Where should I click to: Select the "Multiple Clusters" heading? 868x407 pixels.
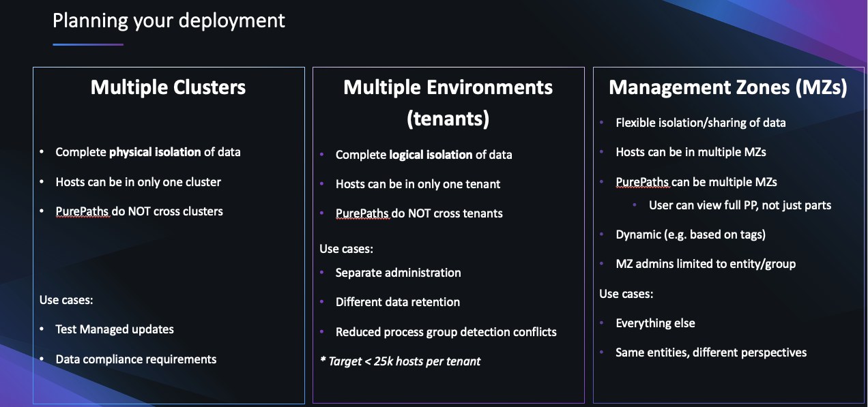[x=168, y=87]
